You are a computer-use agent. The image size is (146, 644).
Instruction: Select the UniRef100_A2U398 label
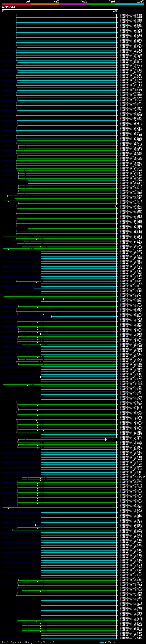[x=131, y=361]
